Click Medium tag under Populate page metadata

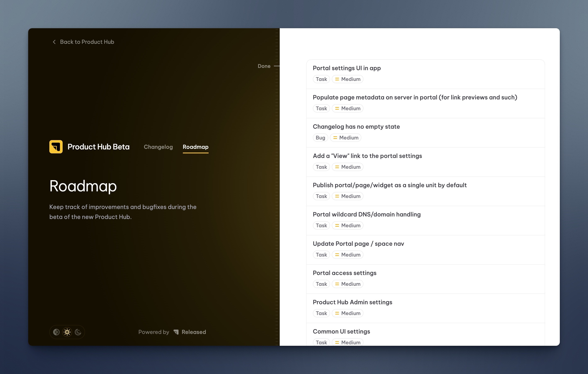click(347, 109)
